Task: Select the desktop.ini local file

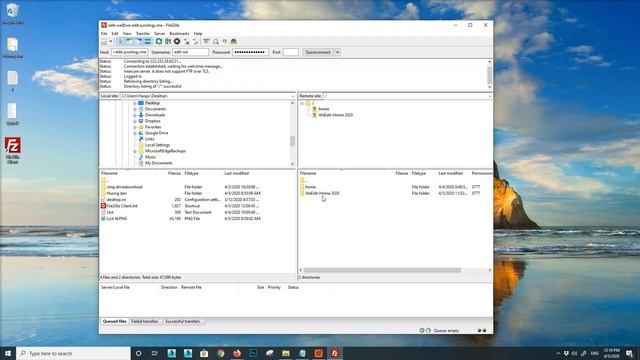Action: click(x=116, y=200)
